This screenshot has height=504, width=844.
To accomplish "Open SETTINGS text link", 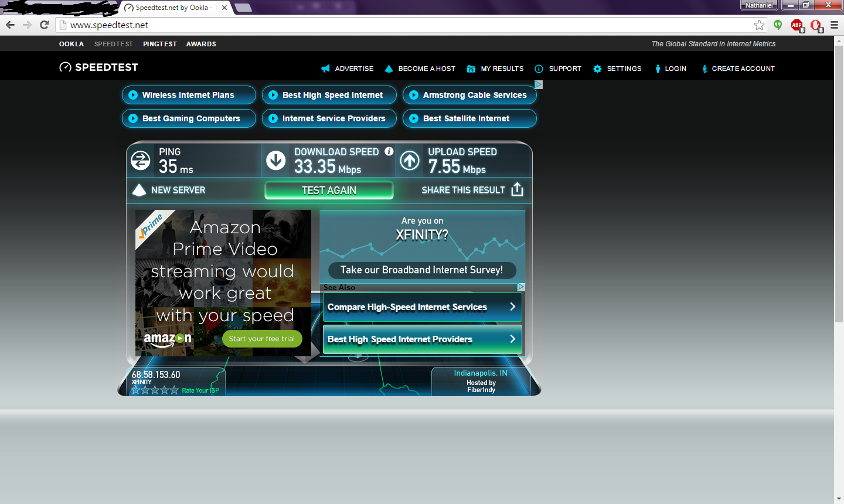I will coord(624,69).
